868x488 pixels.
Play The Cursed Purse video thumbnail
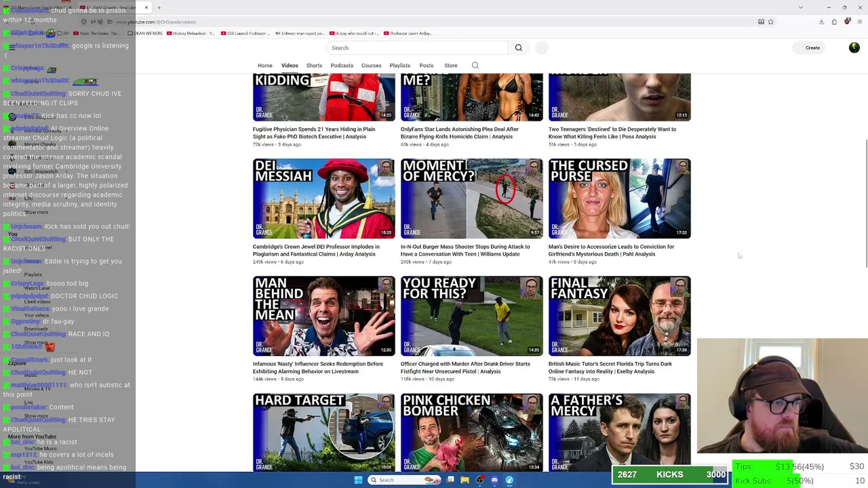619,199
